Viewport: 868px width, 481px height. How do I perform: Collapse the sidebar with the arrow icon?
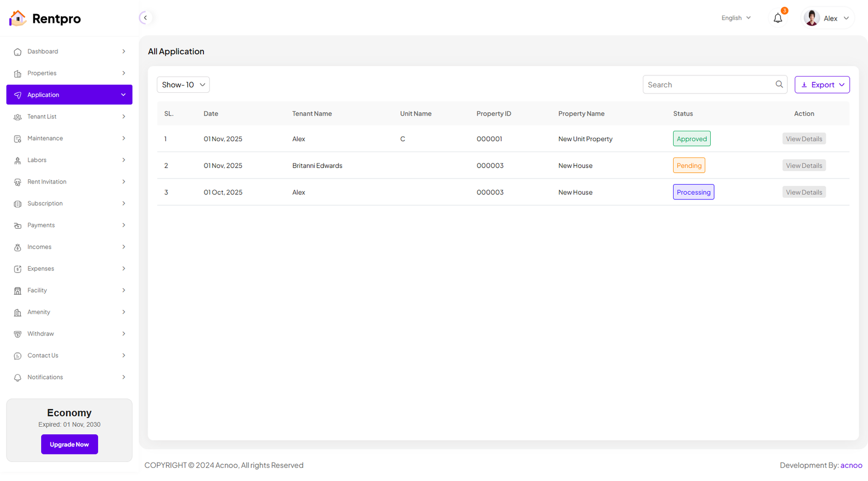[145, 18]
